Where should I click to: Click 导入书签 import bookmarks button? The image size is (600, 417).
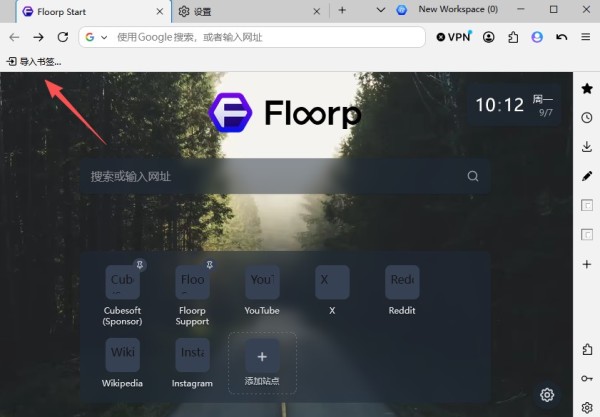[x=34, y=62]
